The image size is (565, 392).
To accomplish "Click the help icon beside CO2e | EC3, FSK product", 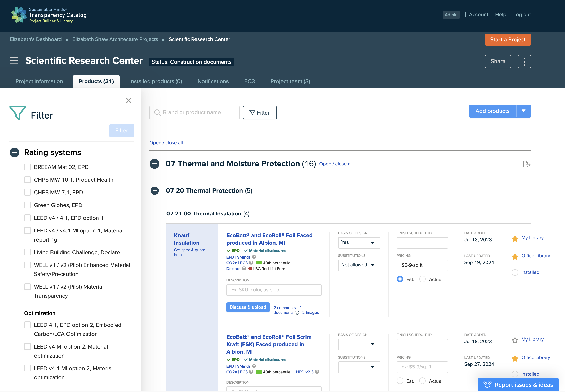I will coord(251,372).
